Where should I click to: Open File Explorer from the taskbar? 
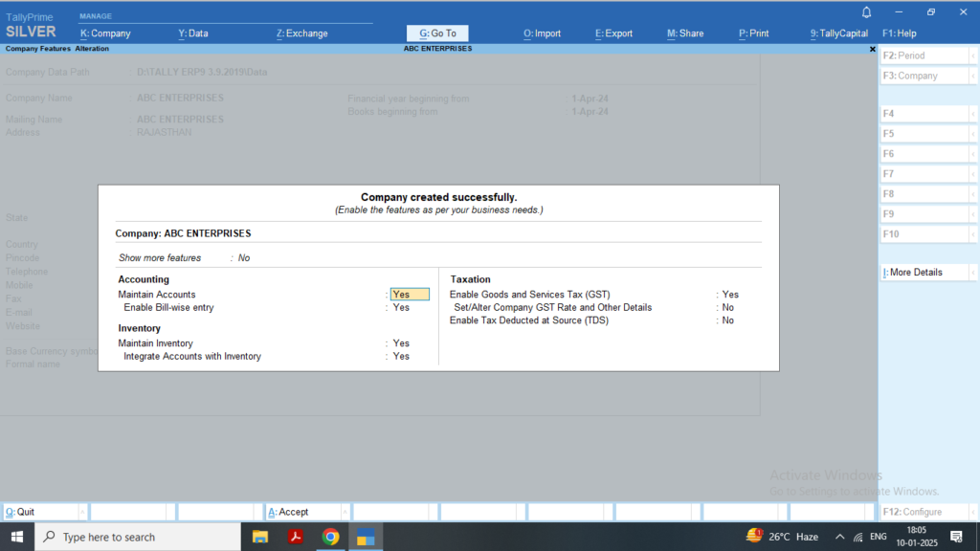tap(260, 537)
